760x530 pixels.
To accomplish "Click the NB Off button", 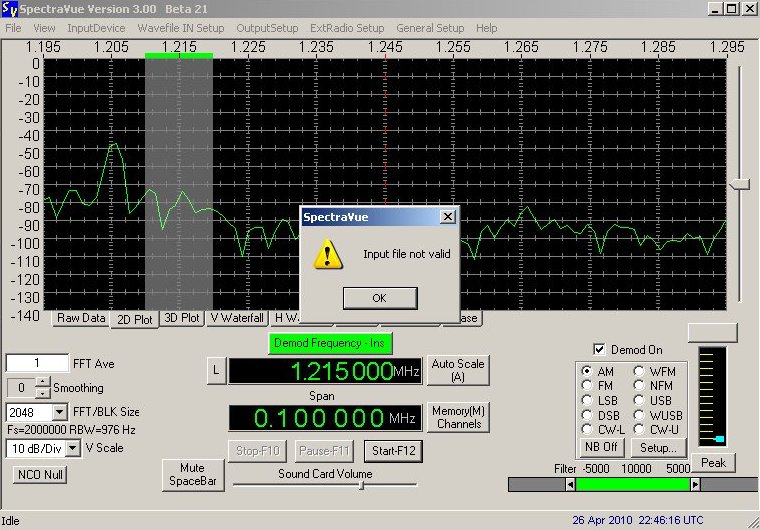I will (602, 447).
